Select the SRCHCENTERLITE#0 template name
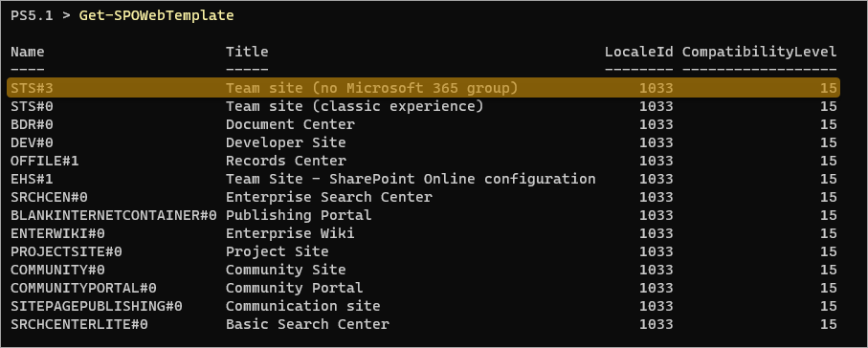The height and width of the screenshot is (348, 868). tap(79, 324)
